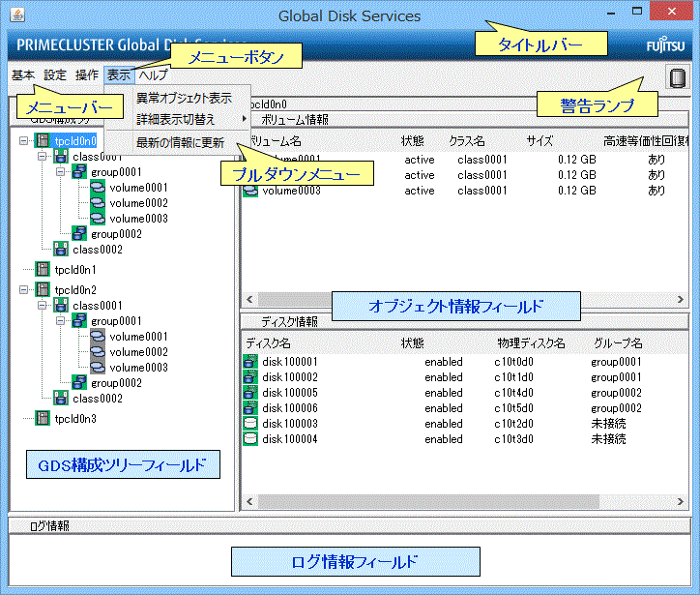Sort by グループ名 column header
700x595 pixels.
pyautogui.click(x=618, y=343)
